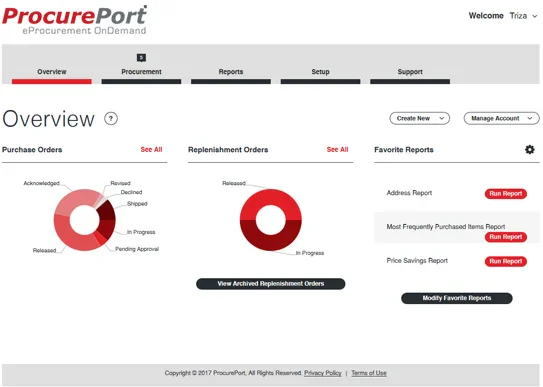The height and width of the screenshot is (387, 543).
Task: Select In Progress slice in Purchase Orders chart
Action: pyautogui.click(x=106, y=229)
